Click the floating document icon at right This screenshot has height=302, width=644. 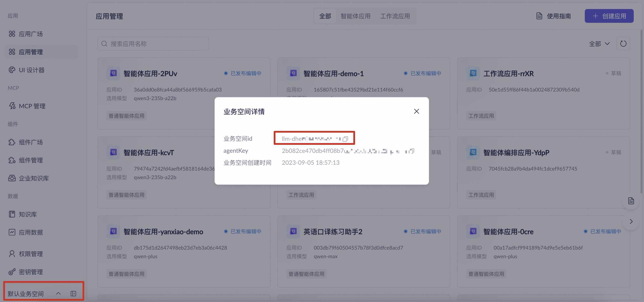pos(631,201)
